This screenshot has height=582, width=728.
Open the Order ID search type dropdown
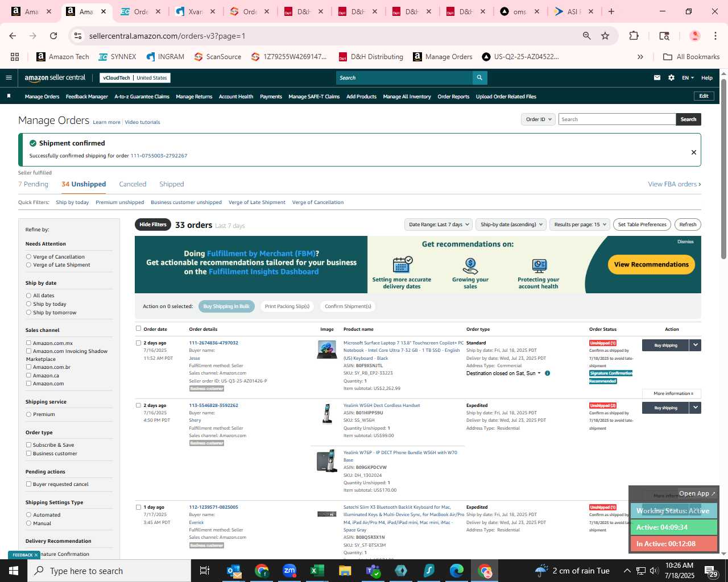coord(538,119)
